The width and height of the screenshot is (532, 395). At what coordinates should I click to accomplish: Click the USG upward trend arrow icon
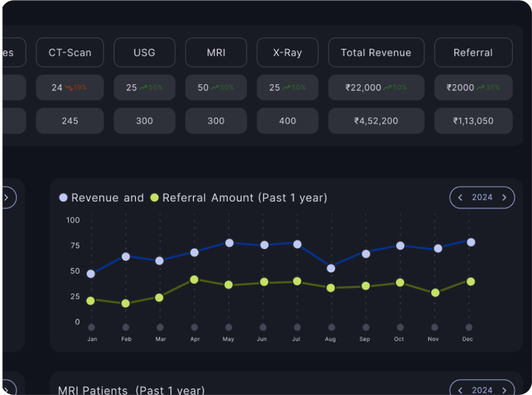click(x=143, y=87)
